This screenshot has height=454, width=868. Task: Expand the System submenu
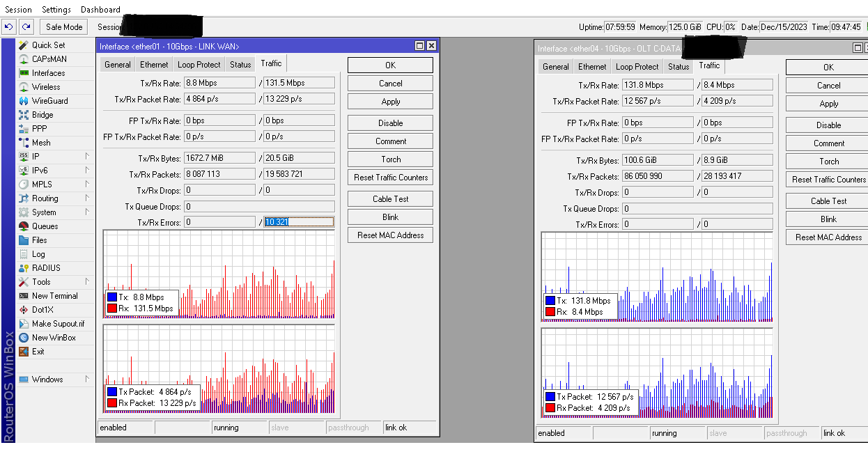coord(56,212)
